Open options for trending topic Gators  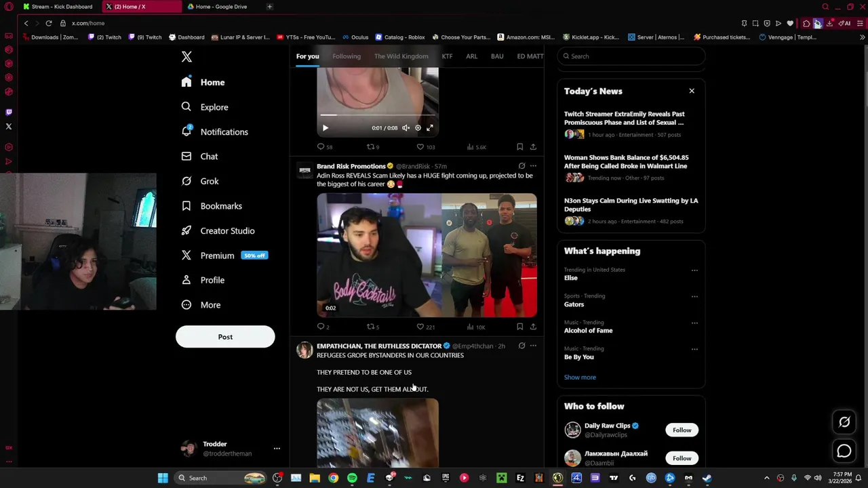pos(694,297)
